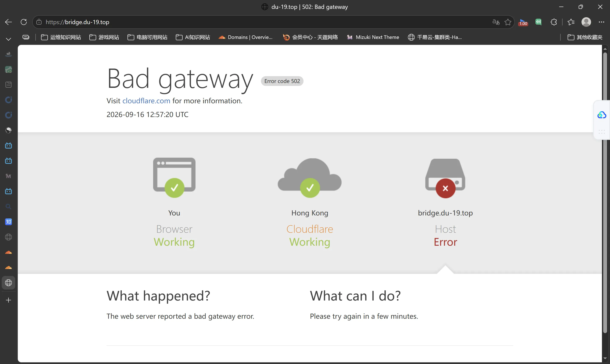Open Settings and more ellipsis menu

(601, 22)
